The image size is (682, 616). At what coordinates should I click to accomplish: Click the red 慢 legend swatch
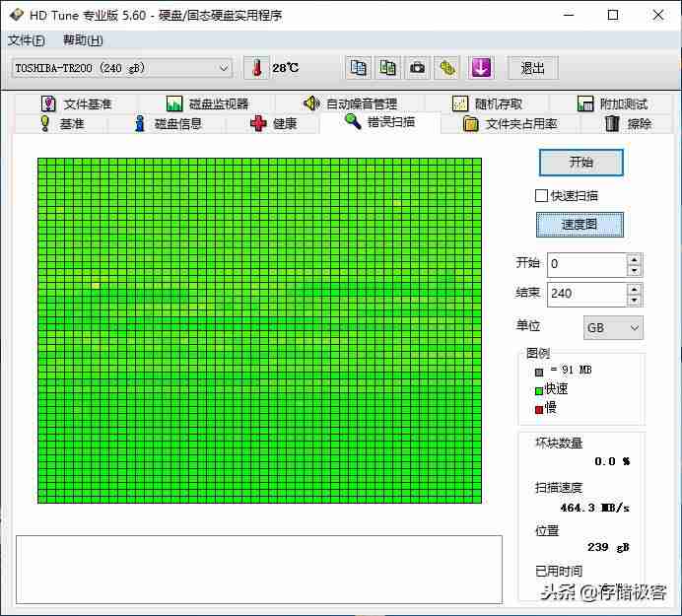coord(539,409)
